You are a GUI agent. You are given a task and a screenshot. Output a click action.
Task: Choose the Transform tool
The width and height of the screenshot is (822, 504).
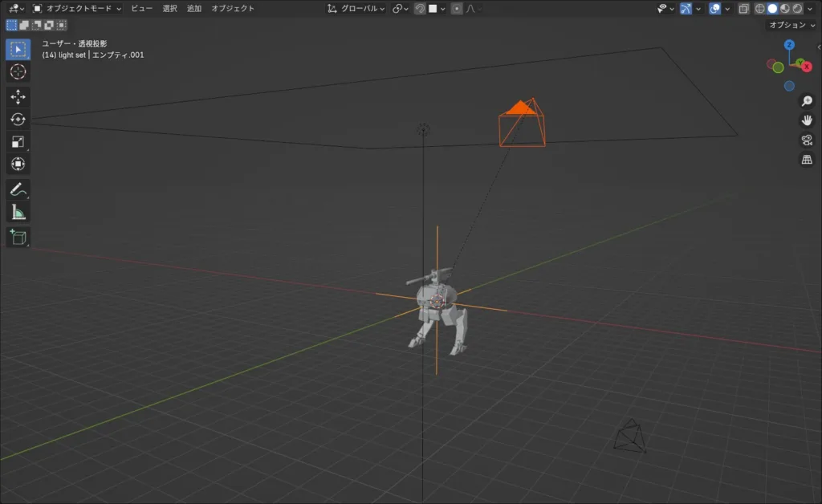point(18,165)
